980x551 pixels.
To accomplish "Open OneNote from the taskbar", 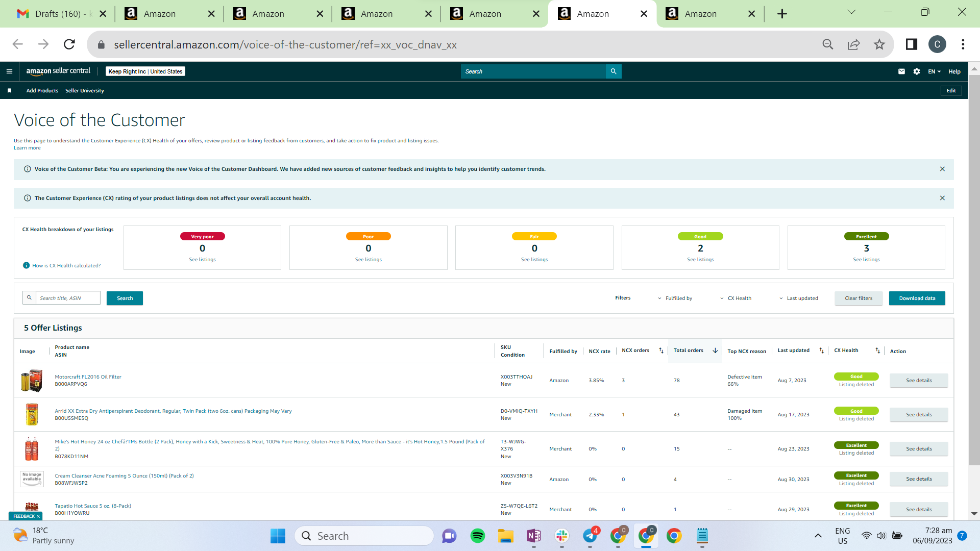I will pyautogui.click(x=534, y=536).
